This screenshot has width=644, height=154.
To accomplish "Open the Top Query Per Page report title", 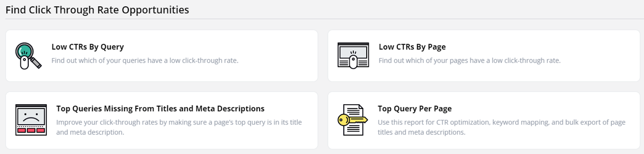I will pos(415,109).
